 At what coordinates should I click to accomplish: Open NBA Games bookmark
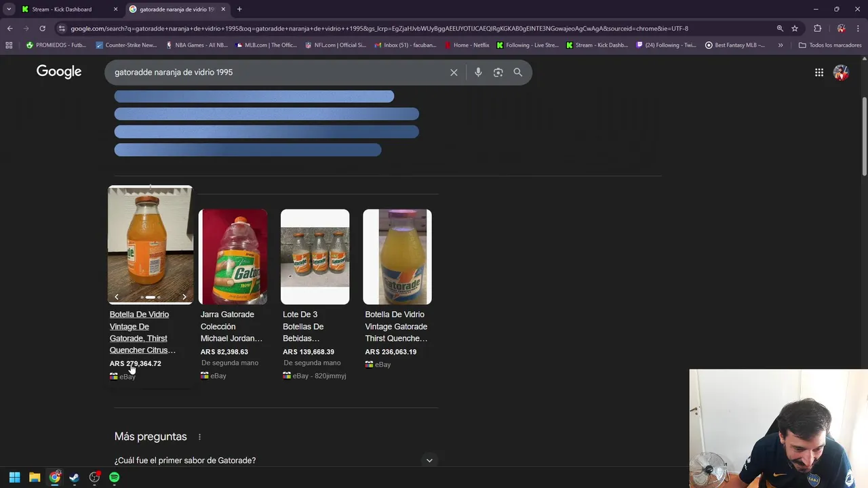pyautogui.click(x=196, y=45)
